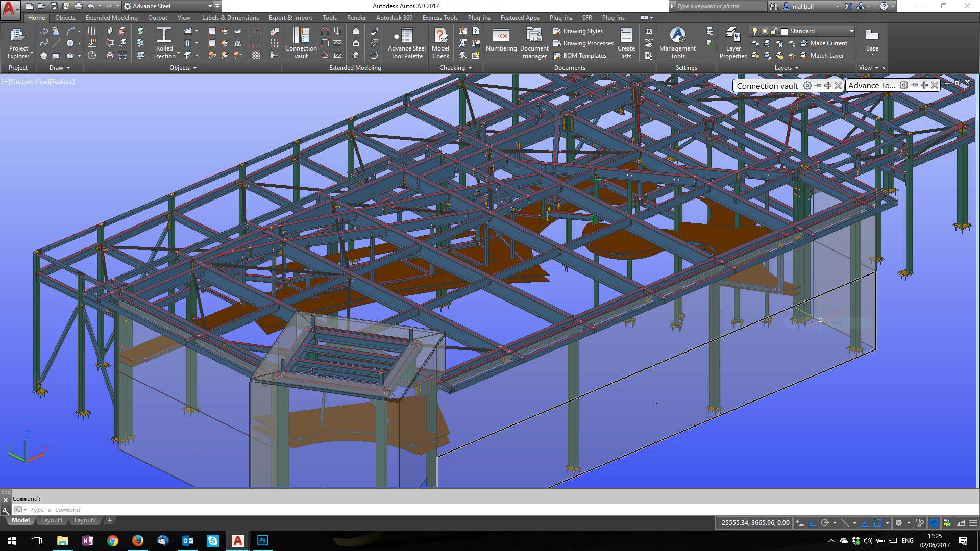Toggle layer on/off lightbulb icon
This screenshot has height=551, width=980.
[x=755, y=31]
